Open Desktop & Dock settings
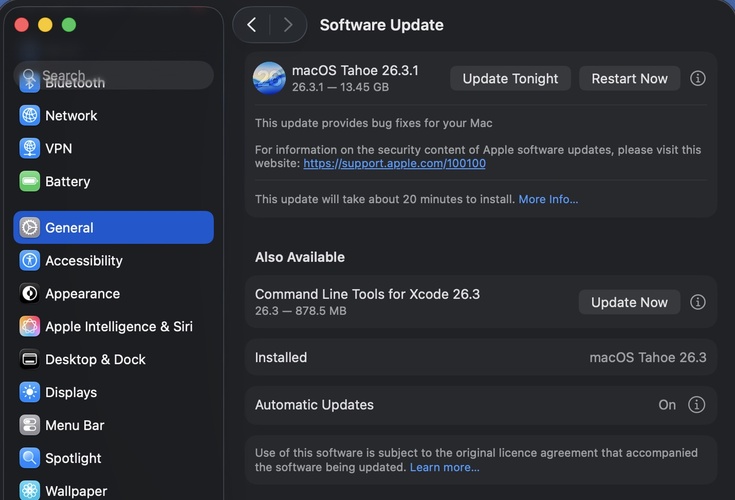 [113, 359]
